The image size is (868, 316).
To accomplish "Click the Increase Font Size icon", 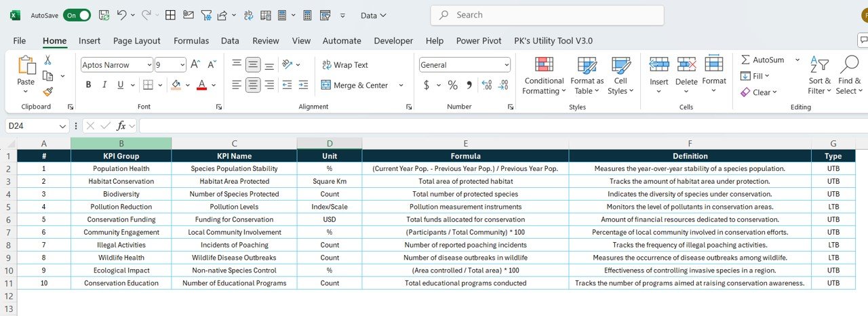I will point(195,65).
